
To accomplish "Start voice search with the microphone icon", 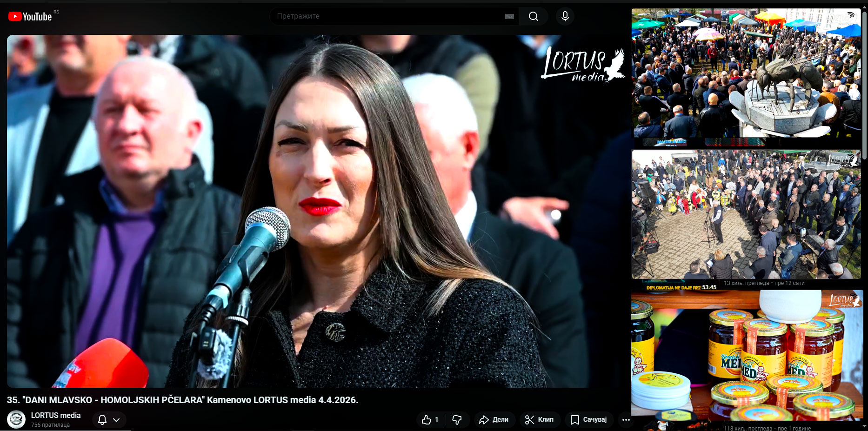I will [x=565, y=16].
